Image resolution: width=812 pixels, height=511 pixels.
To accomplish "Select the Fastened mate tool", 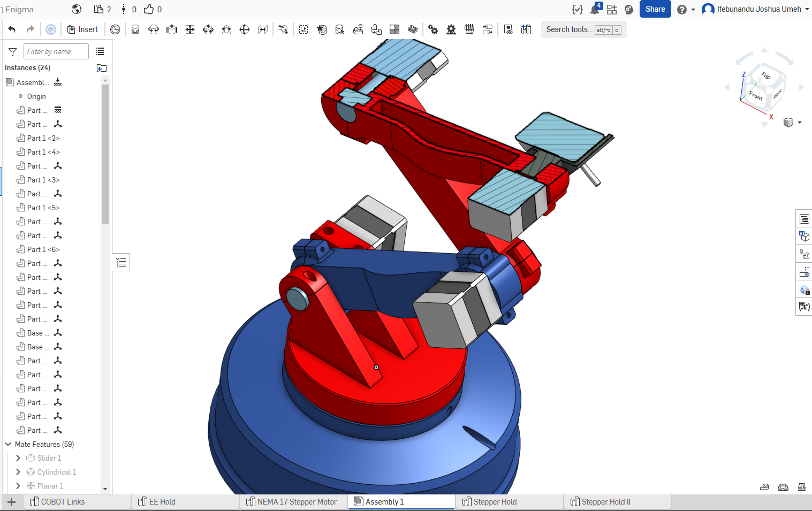I will tap(135, 29).
